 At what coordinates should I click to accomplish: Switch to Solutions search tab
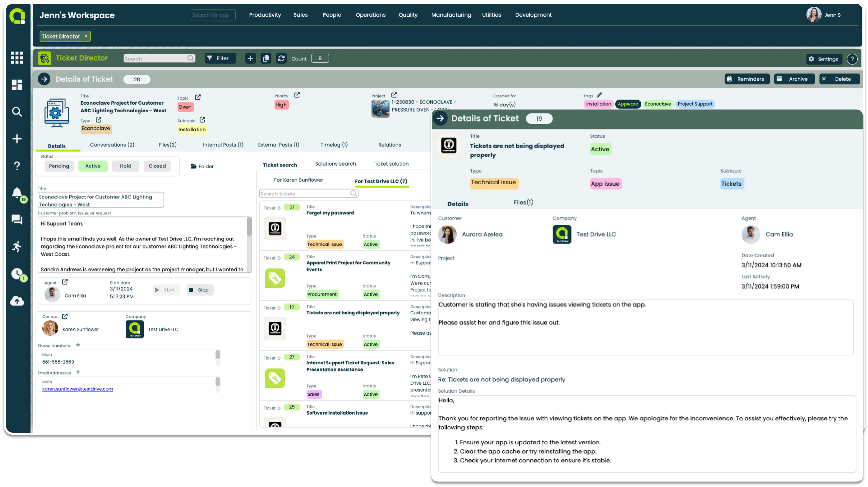pos(336,163)
